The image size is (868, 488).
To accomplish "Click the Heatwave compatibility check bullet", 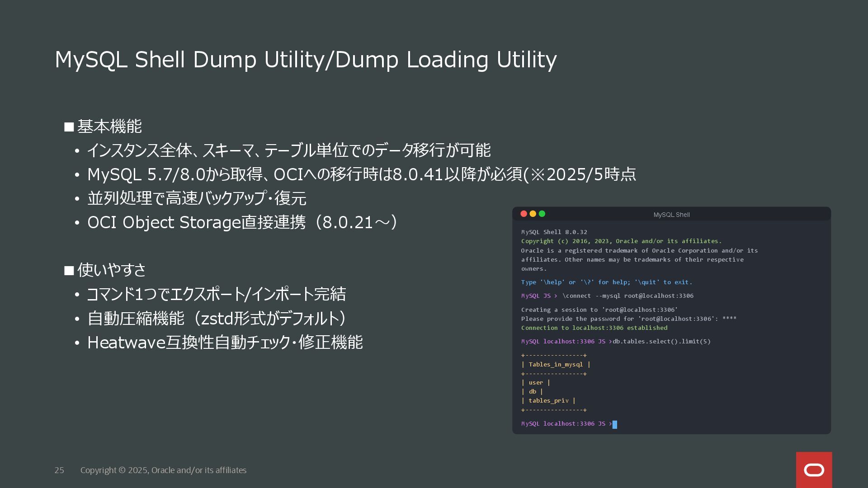I will 225,343.
